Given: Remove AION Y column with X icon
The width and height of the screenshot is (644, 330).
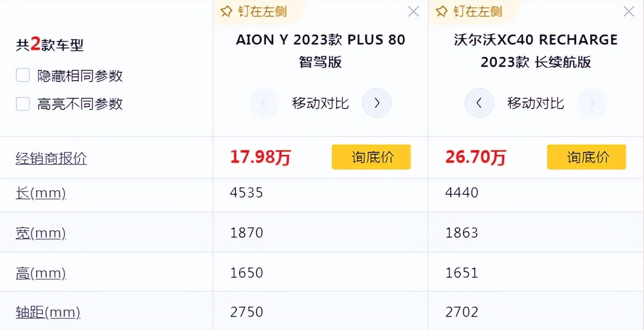Looking at the screenshot, I should coord(413,12).
